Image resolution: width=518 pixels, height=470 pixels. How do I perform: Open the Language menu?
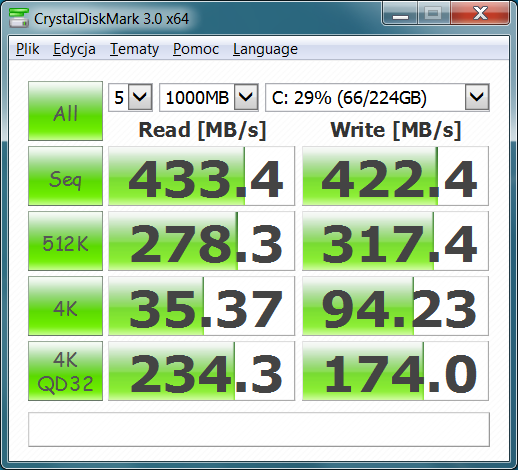click(x=265, y=49)
